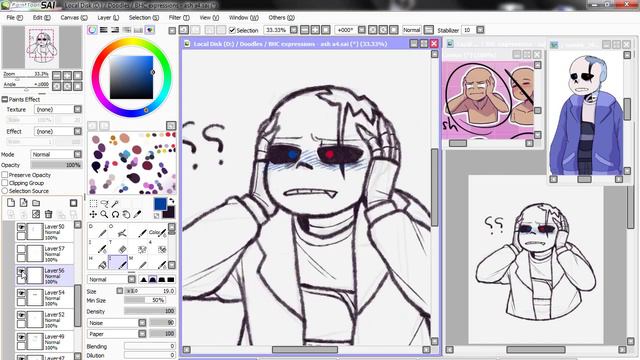The image size is (640, 360).
Task: Zoom in with navigator plus button
Action: click(67, 75)
